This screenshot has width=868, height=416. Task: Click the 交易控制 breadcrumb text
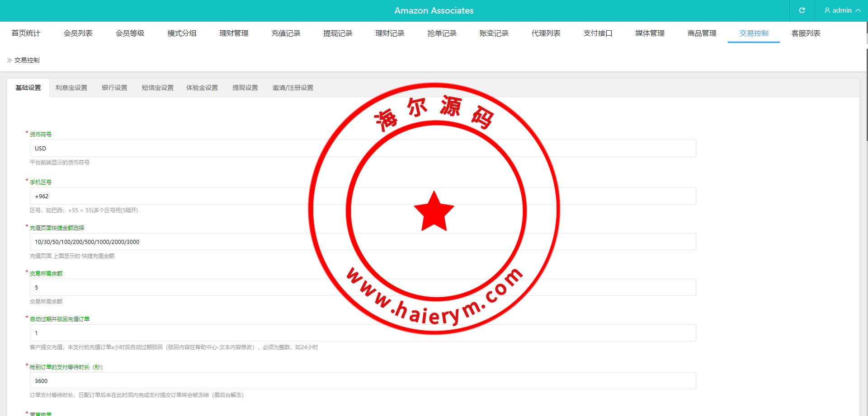coord(27,60)
